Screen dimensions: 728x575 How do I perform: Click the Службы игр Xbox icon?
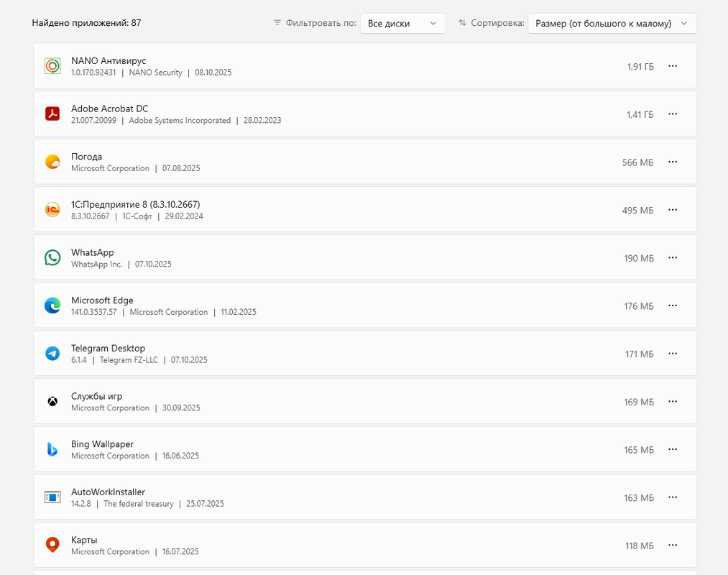click(52, 401)
